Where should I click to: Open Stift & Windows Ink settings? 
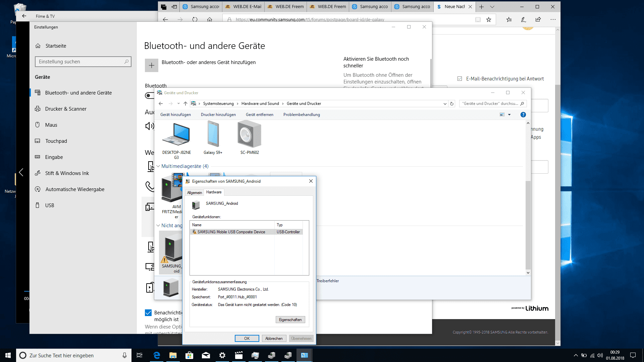pyautogui.click(x=67, y=173)
